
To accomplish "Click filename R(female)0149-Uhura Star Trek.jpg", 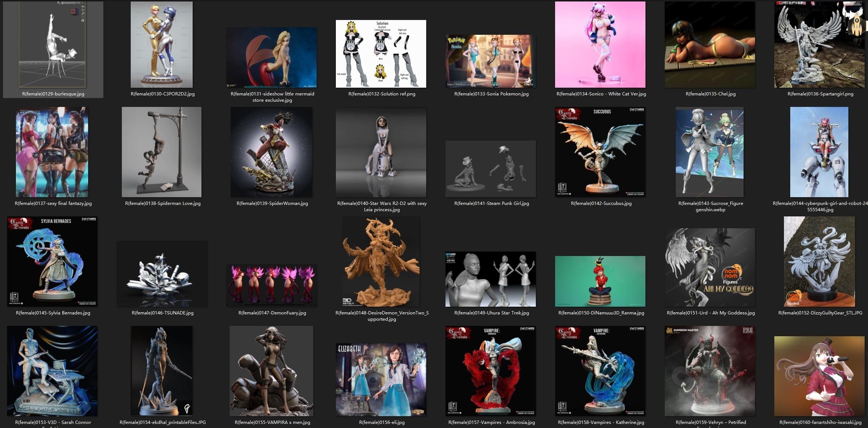I will (x=491, y=313).
